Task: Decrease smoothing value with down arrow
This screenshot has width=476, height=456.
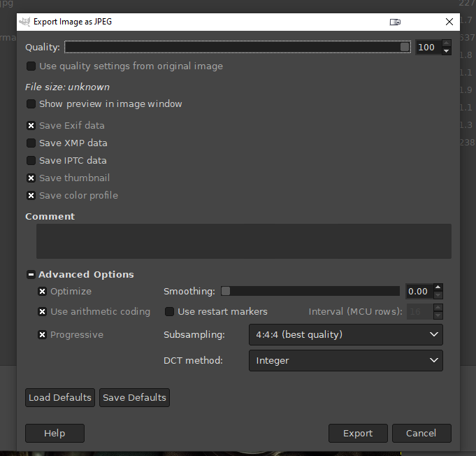Action: click(438, 296)
